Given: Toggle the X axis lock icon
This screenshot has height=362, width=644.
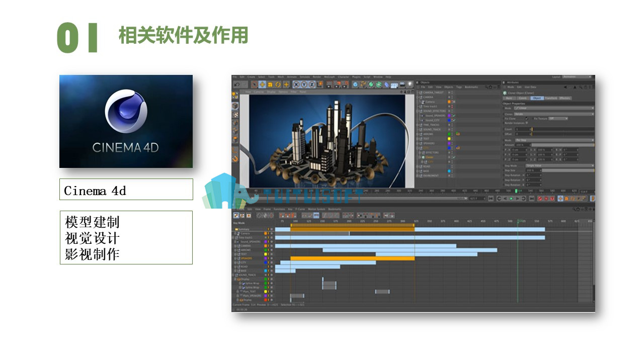Looking at the screenshot, I should (296, 84).
